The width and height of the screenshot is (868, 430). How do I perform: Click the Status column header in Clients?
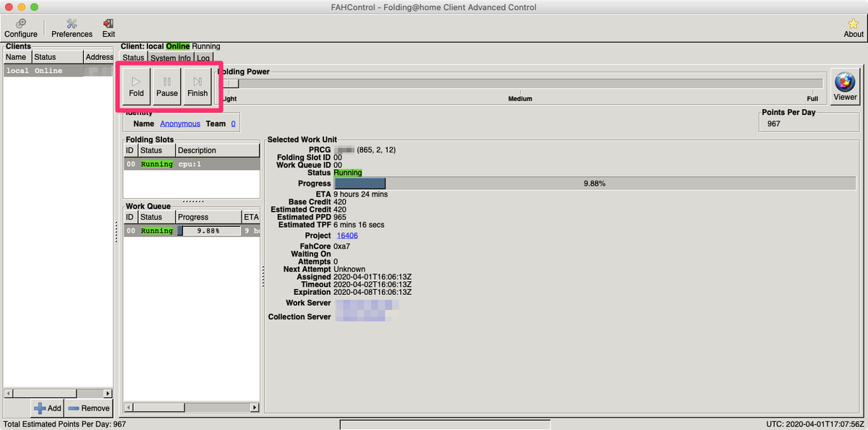coord(56,57)
